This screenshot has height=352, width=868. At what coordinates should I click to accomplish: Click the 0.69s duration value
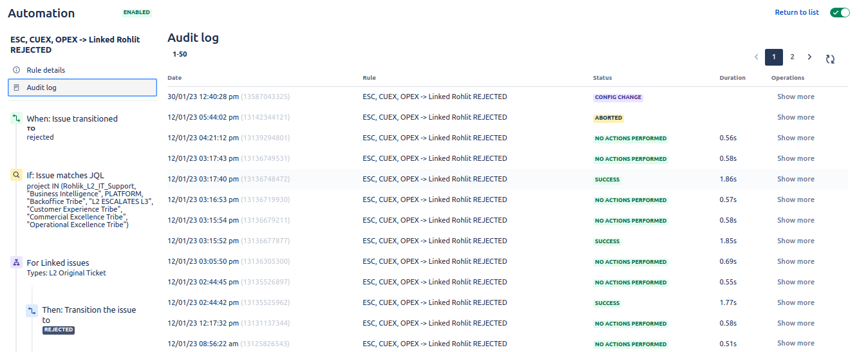[x=728, y=261]
